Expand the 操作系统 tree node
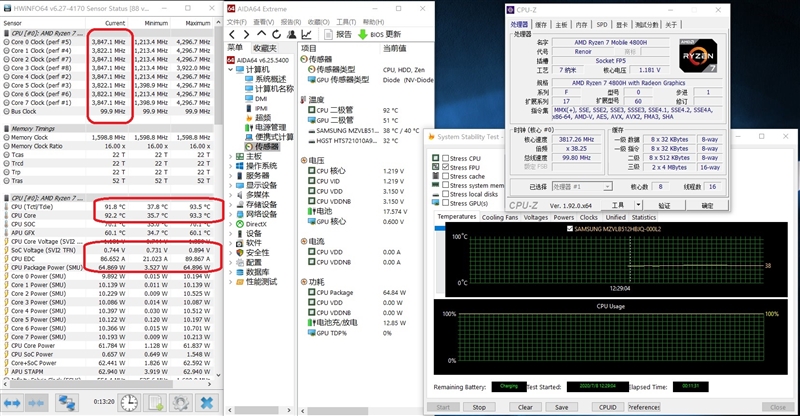Screen dimensions: 800x416 [230, 166]
